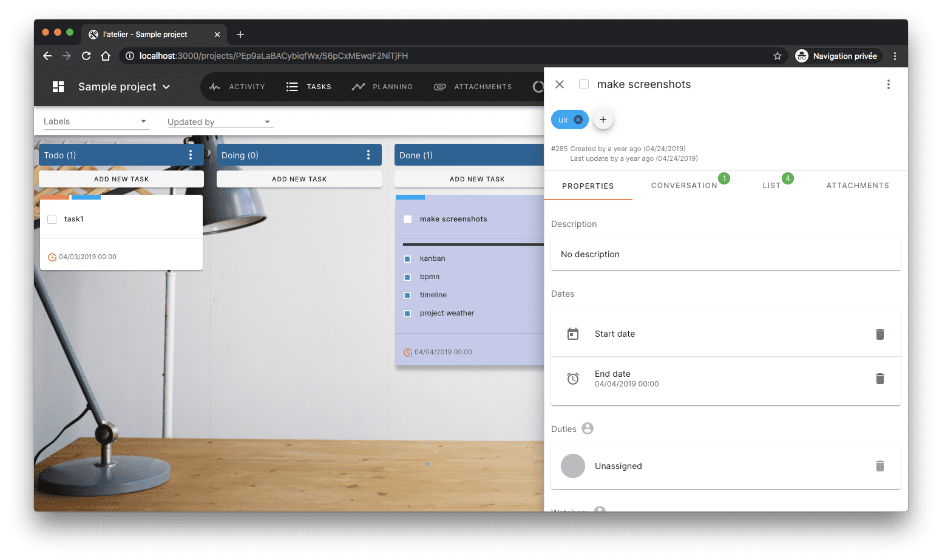
Task: Open the Tasks list icon
Action: (292, 87)
